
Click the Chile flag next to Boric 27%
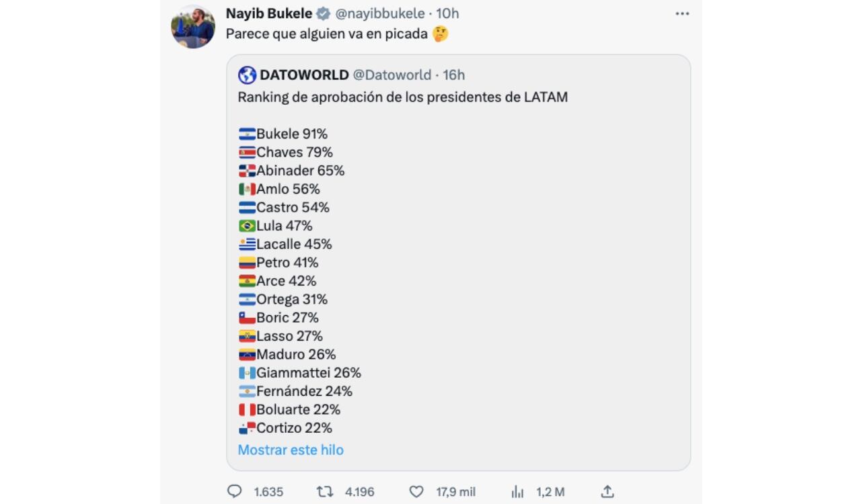pos(246,317)
